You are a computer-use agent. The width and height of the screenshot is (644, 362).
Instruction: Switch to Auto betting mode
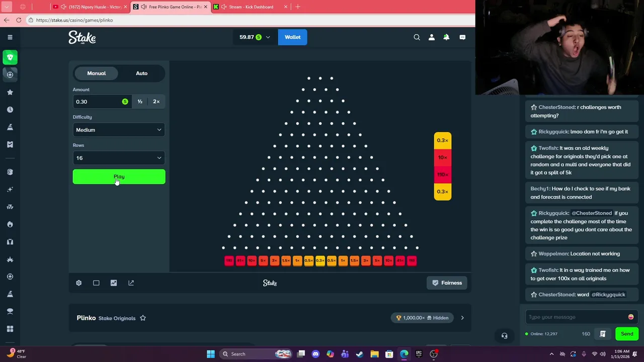pos(141,73)
